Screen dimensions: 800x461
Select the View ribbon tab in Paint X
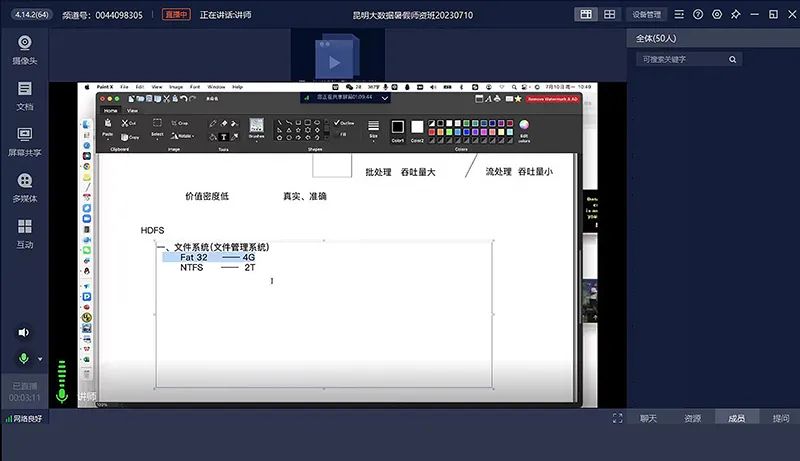133,110
